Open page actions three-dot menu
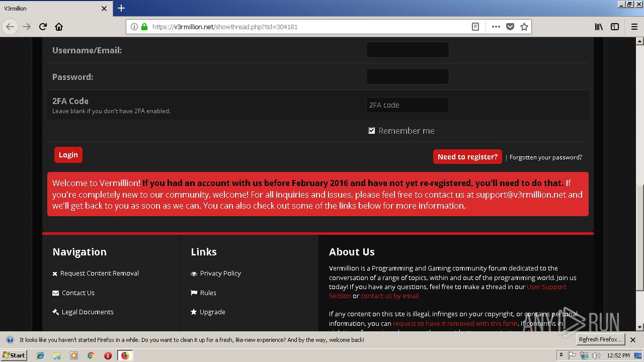This screenshot has height=362, width=644. tap(496, 27)
